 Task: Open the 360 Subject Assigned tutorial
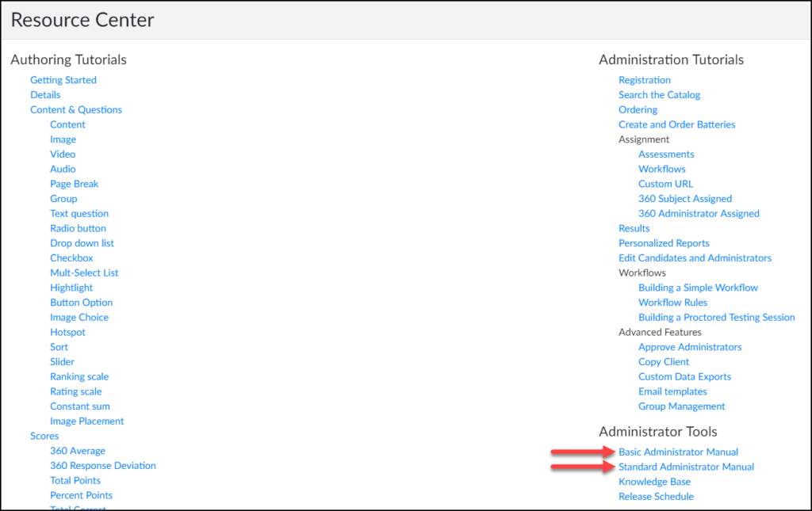pos(685,199)
